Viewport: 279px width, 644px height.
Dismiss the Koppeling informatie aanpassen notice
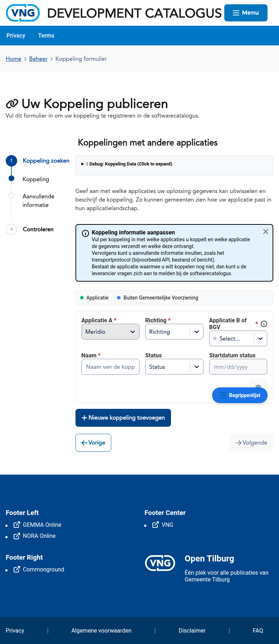click(265, 232)
